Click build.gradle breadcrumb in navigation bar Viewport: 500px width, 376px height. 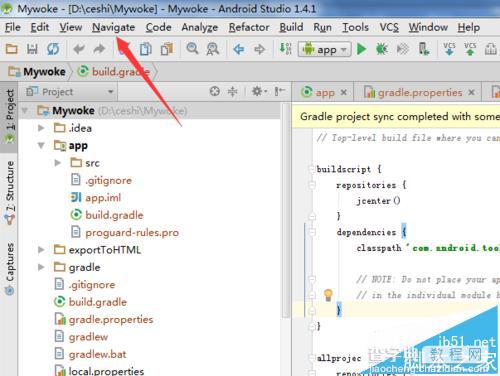[x=114, y=71]
